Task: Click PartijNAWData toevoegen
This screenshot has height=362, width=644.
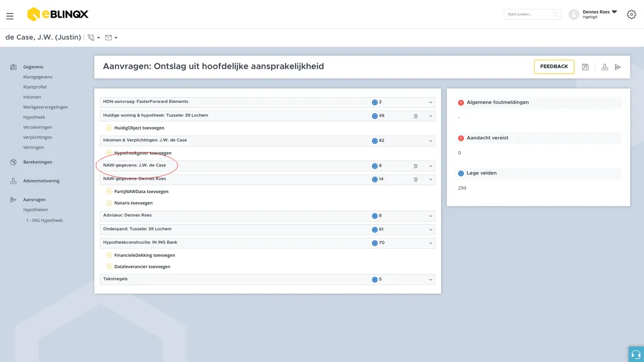Action: point(141,191)
